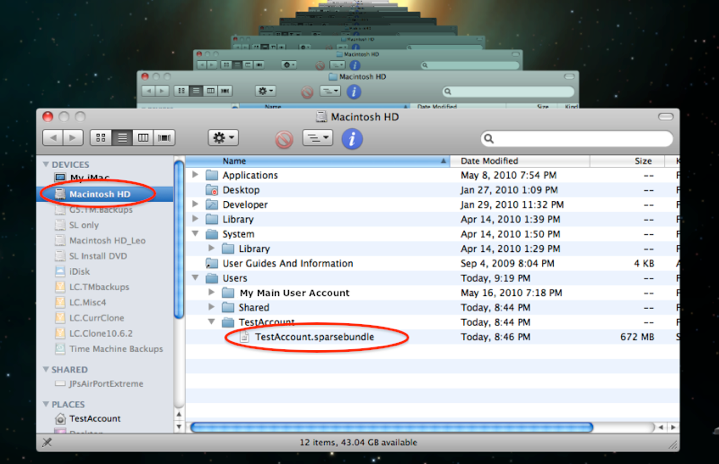Select Macintosh HD in the sidebar
719x464 pixels.
105,194
